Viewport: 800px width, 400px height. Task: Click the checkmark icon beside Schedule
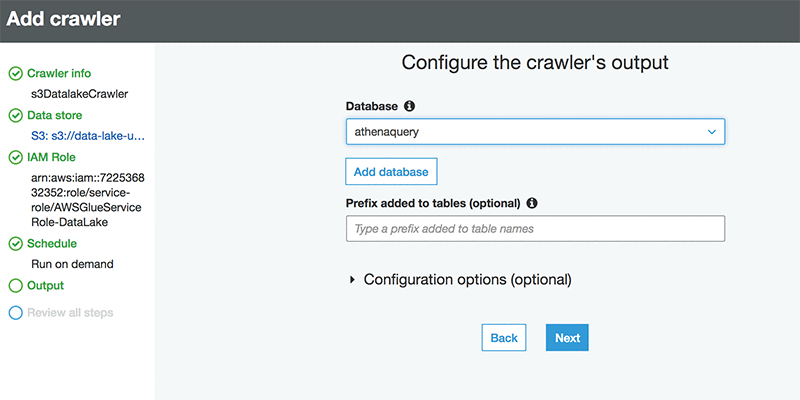(16, 243)
